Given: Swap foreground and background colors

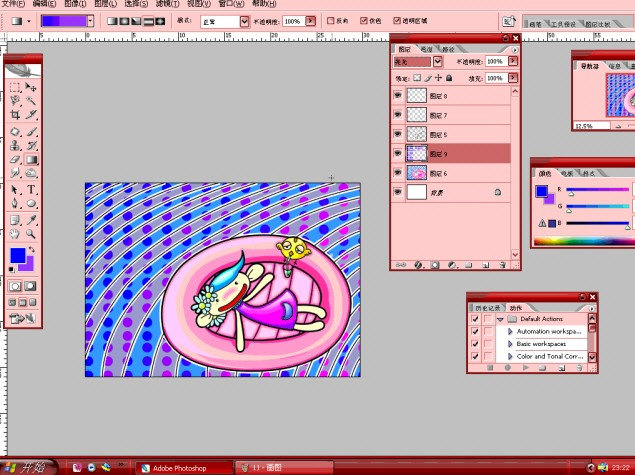Looking at the screenshot, I should [x=32, y=250].
